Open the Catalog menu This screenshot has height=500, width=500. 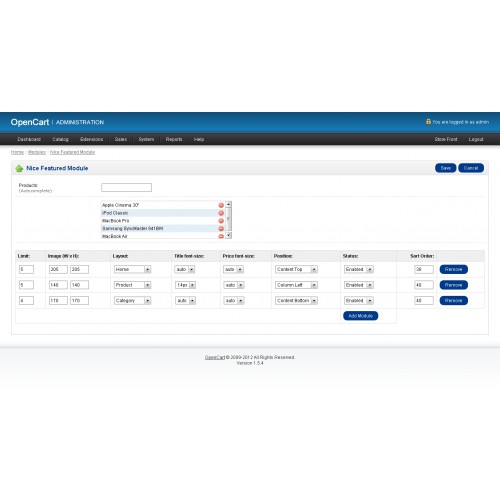click(60, 139)
